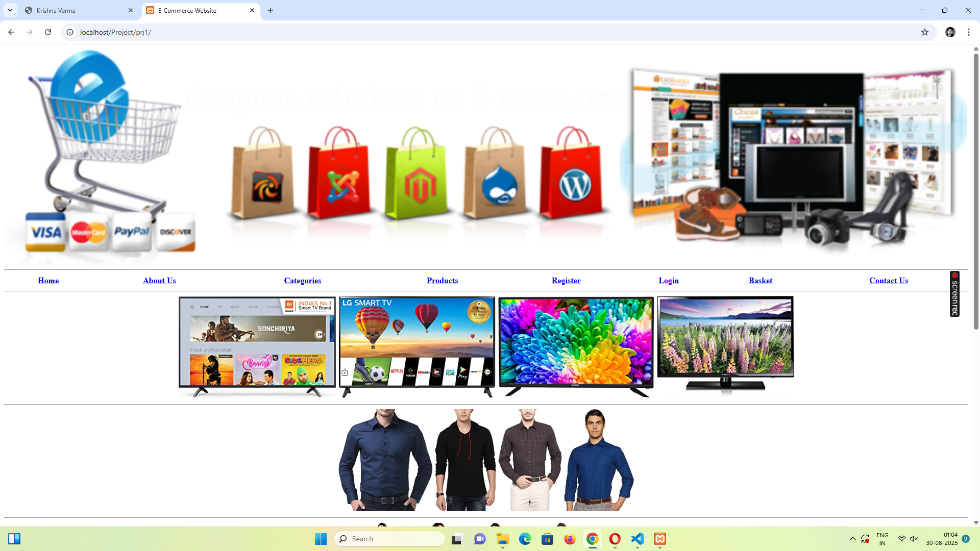Go back using the browser back arrow
This screenshot has width=980, height=551.
11,32
